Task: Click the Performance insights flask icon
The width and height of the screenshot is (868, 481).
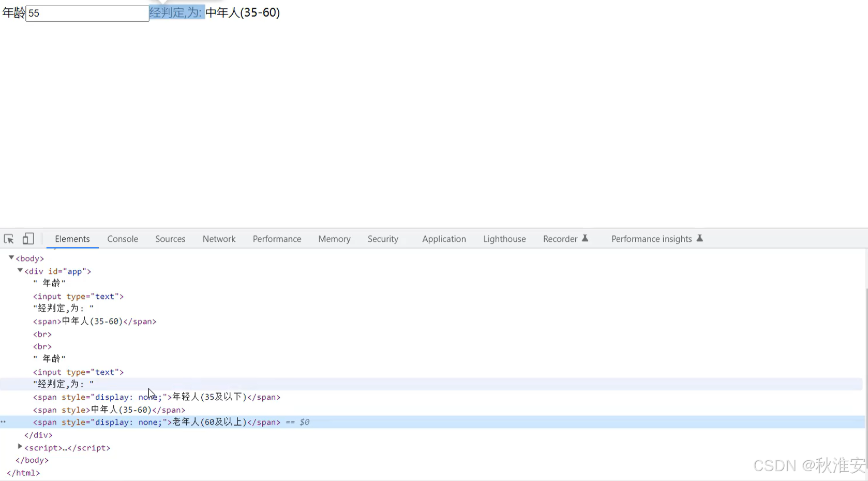Action: (x=699, y=238)
